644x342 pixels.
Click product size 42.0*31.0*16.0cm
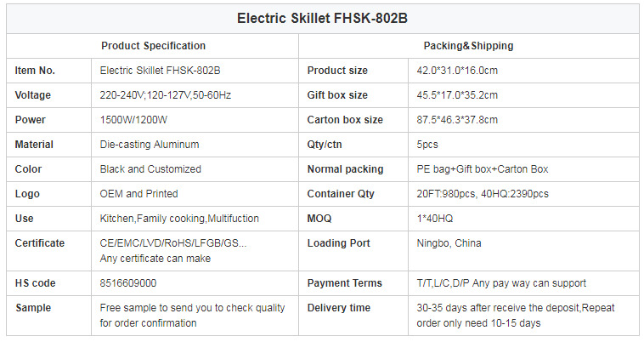tap(457, 71)
